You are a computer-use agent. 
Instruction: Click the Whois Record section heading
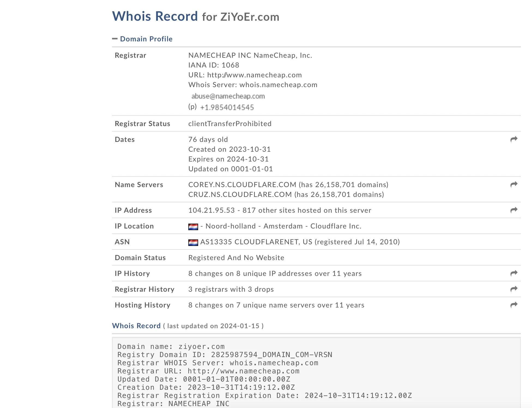(x=136, y=326)
